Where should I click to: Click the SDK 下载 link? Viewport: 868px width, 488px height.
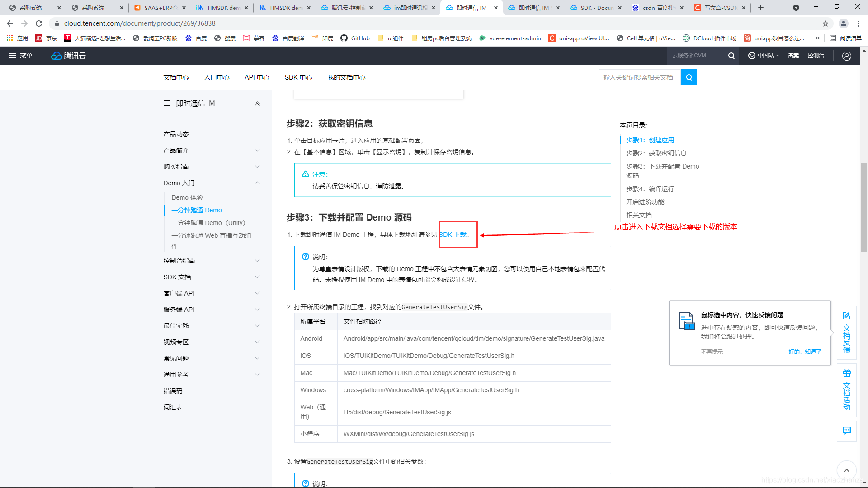click(x=453, y=235)
